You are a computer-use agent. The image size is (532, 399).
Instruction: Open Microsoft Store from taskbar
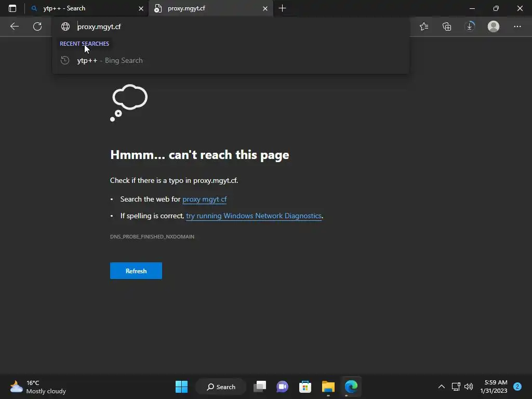coord(305,387)
